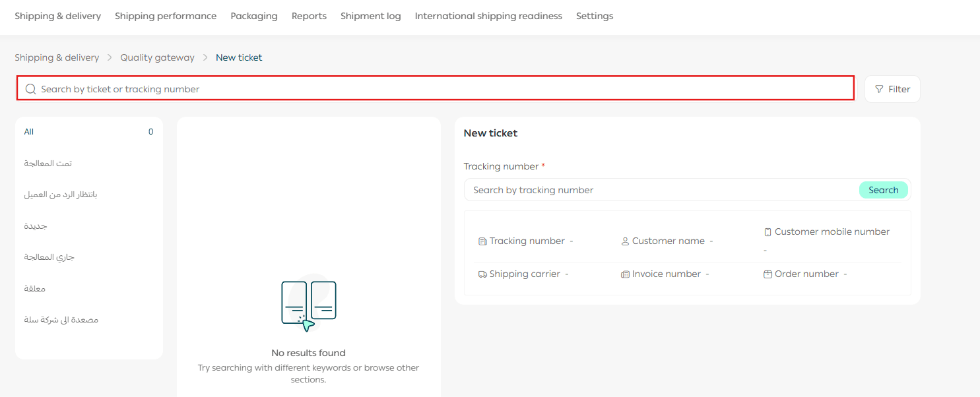This screenshot has height=397, width=980.
Task: Select the All tickets category
Action: [x=29, y=132]
